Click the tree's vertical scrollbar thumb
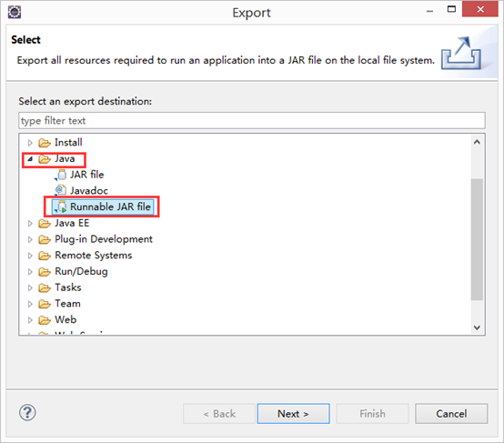The width and height of the screenshot is (504, 443). click(x=477, y=239)
